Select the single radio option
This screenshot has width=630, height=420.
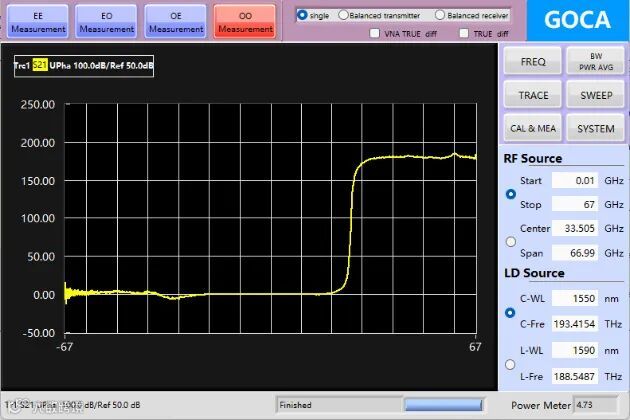pyautogui.click(x=302, y=15)
